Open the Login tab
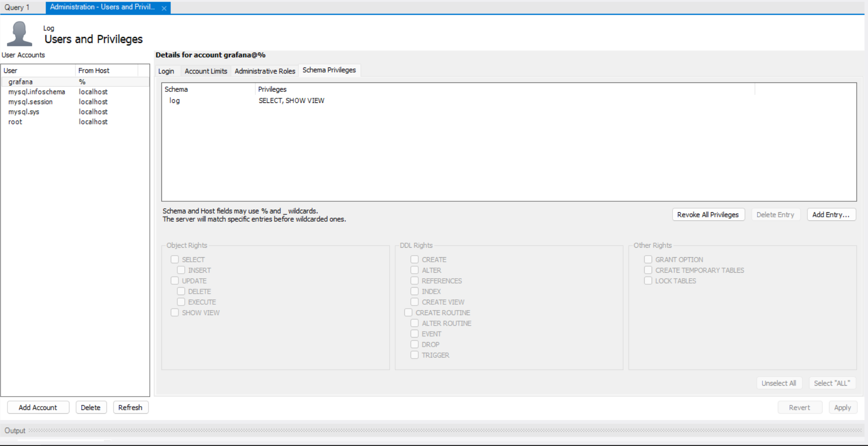 coord(166,71)
